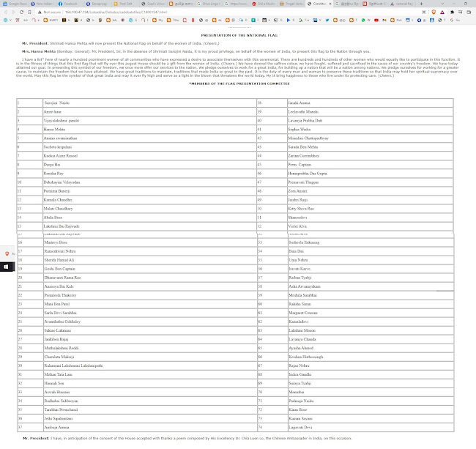Open the media playlist icon in toolbar

(460, 12)
